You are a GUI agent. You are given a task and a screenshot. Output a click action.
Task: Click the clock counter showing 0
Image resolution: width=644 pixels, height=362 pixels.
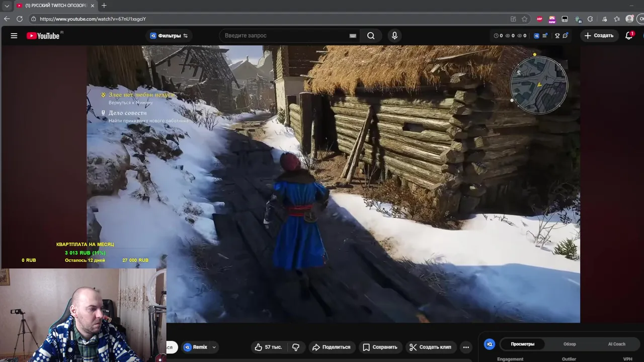point(499,36)
